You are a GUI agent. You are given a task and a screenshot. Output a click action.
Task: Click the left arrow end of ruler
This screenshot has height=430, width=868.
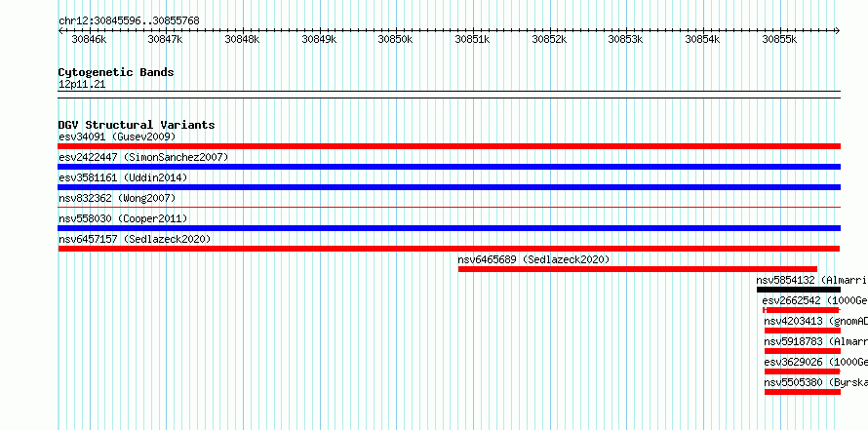pyautogui.click(x=60, y=30)
